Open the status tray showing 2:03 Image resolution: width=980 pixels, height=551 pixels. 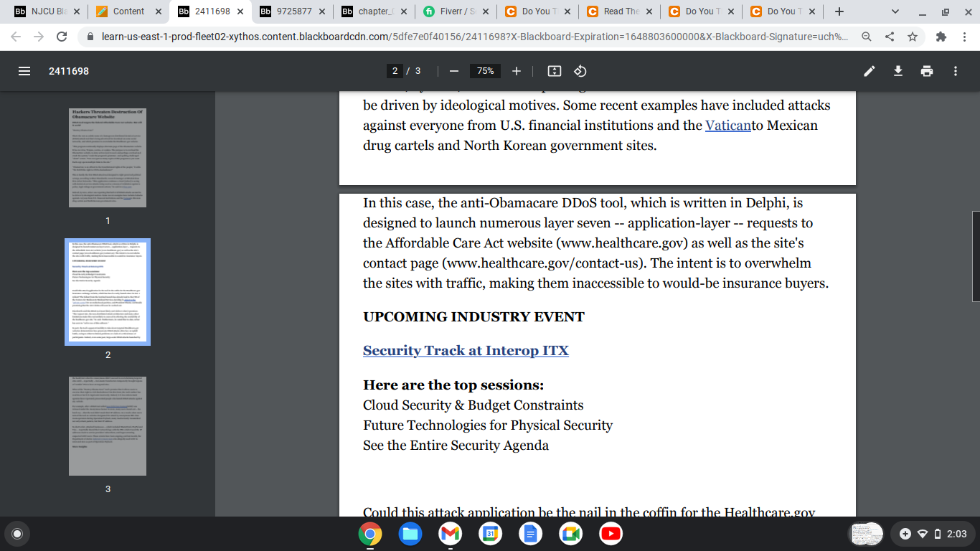tap(933, 534)
